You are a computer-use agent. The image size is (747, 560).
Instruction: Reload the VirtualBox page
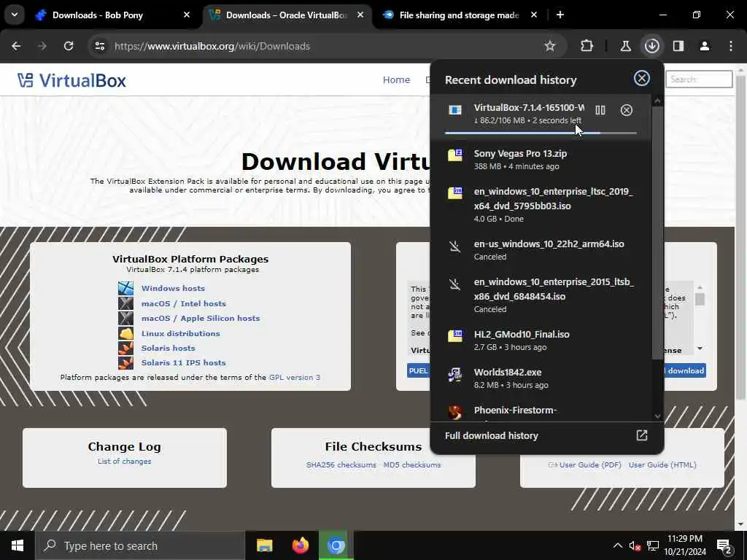point(69,46)
